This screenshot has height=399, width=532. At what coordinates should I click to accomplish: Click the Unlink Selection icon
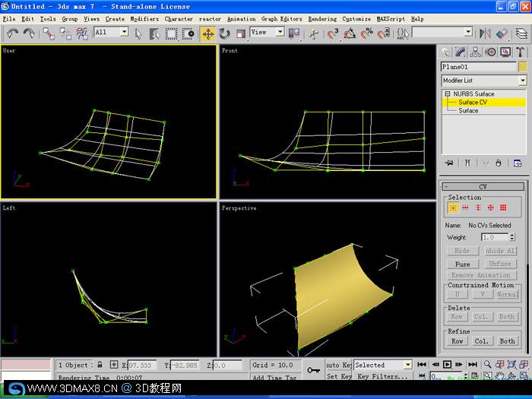coord(65,33)
